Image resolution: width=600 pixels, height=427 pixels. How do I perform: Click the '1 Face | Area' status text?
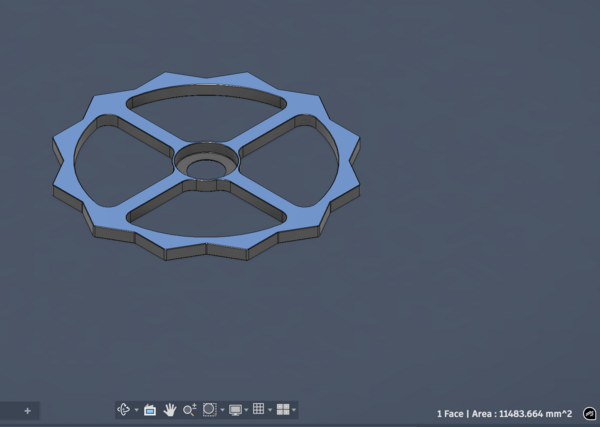click(504, 413)
